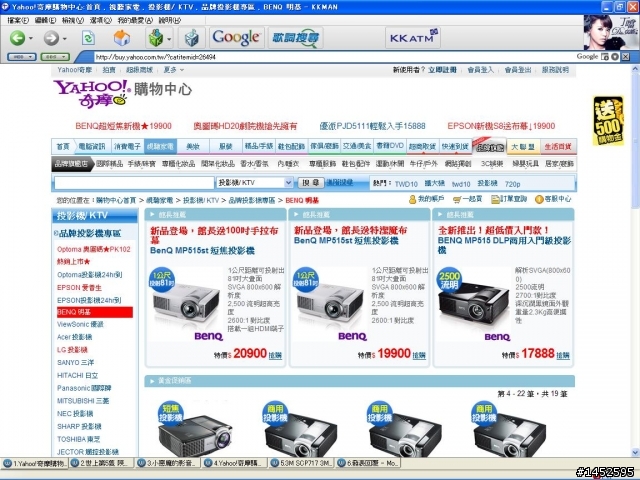This screenshot has width=640, height=480.
Task: Select the 書籍DVD navigation tab
Action: pyautogui.click(x=390, y=146)
